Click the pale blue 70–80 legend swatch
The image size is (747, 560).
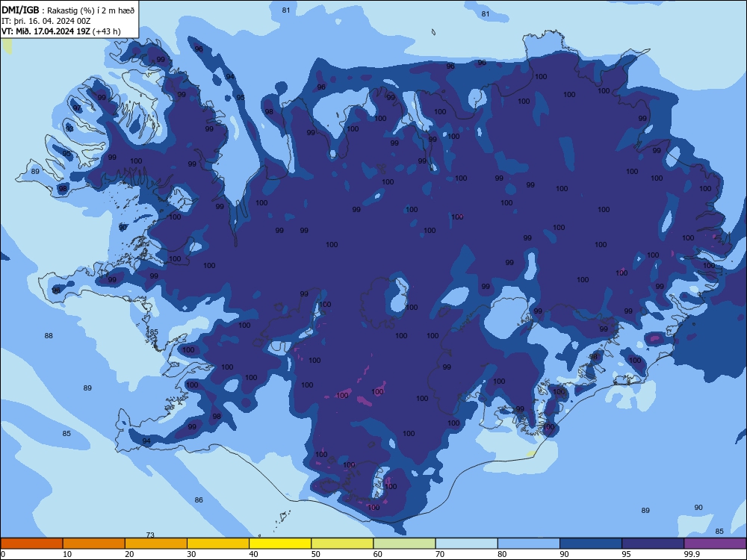pyautogui.click(x=467, y=544)
